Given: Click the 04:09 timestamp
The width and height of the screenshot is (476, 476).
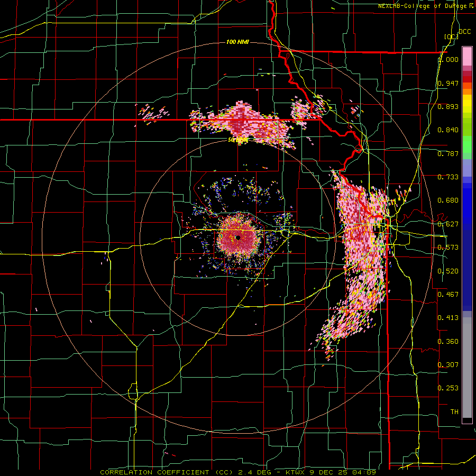Looking at the screenshot, I should pos(364,472).
